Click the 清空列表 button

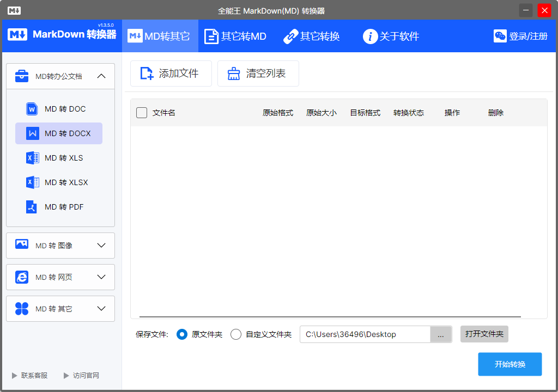[258, 73]
